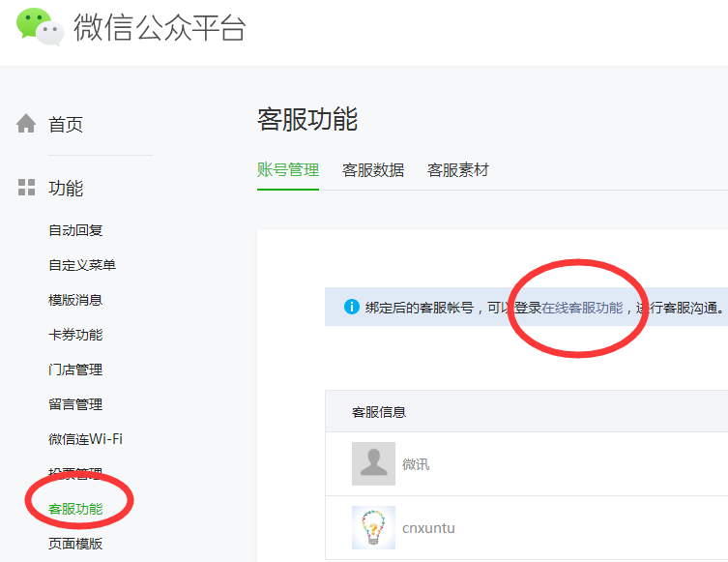Open 页面模版 in the sidebar
728x562 pixels.
[x=75, y=544]
